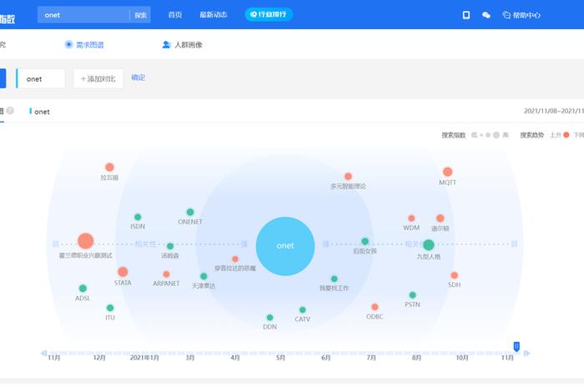Focus the onet keyword input field
Screen dimensions: 584x392
click(42, 78)
